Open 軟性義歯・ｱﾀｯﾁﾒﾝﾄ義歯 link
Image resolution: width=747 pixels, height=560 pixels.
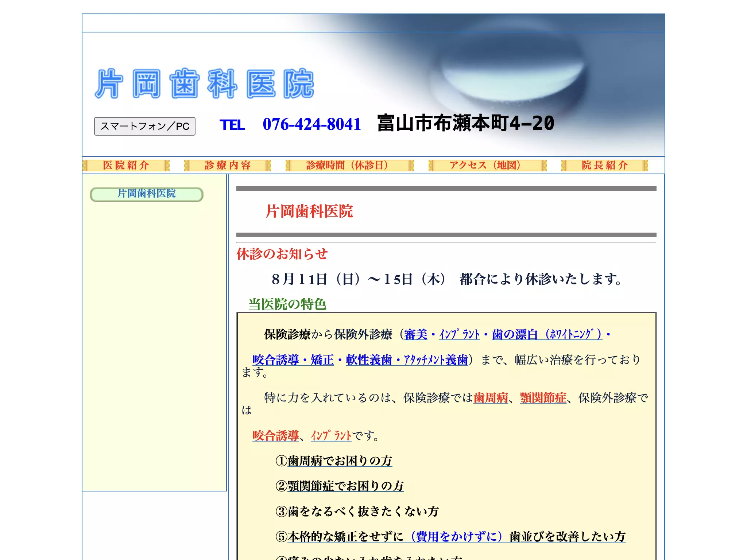point(407,360)
